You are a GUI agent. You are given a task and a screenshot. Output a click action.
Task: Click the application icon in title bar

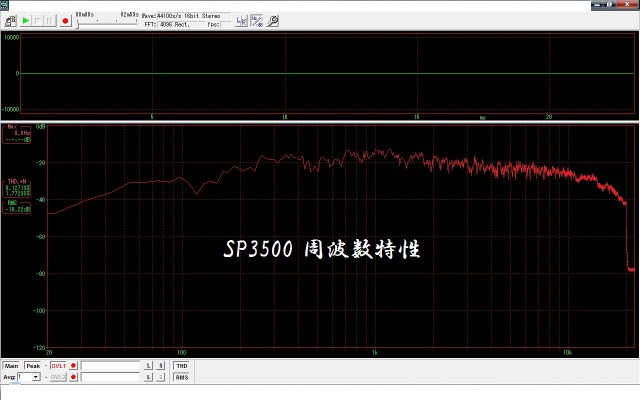point(4,4)
